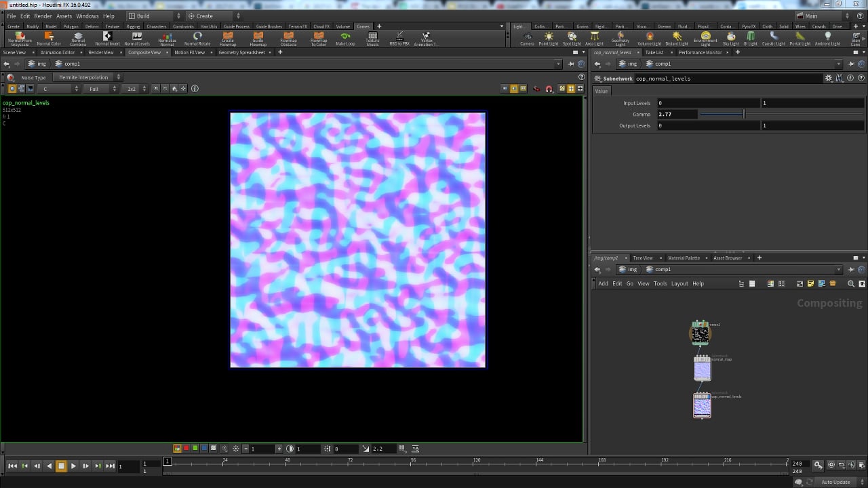
Task: Open the Render menu
Action: pyautogui.click(x=43, y=16)
